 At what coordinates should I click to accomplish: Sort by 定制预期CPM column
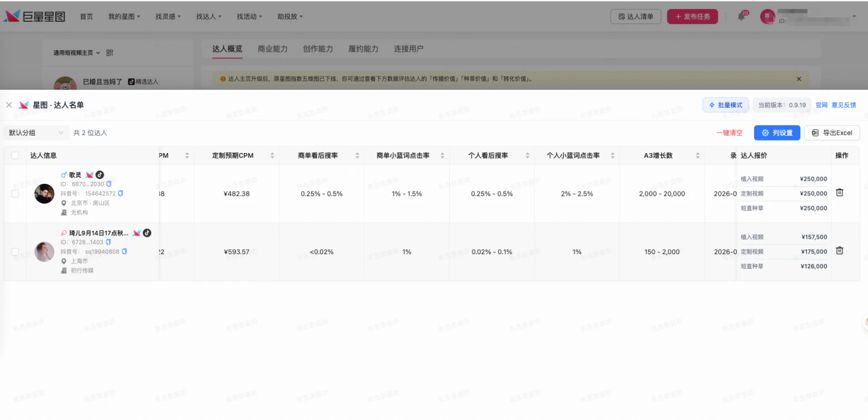(272, 155)
